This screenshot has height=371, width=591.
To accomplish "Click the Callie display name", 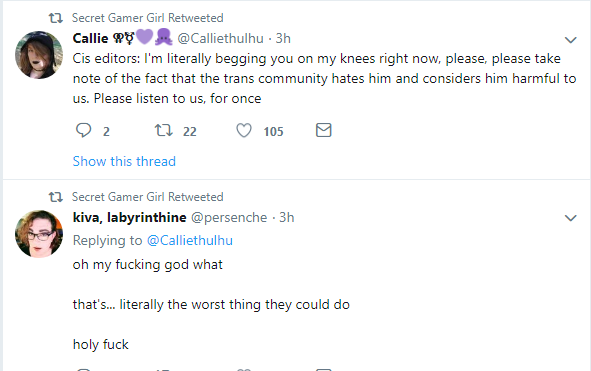I will click(90, 38).
